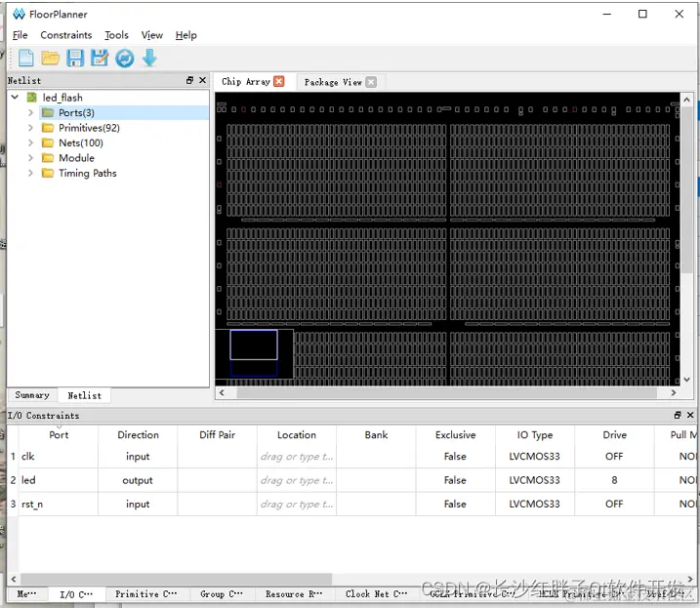Switch to the Package View tab
Viewport: 700px width, 608px height.
click(x=333, y=82)
